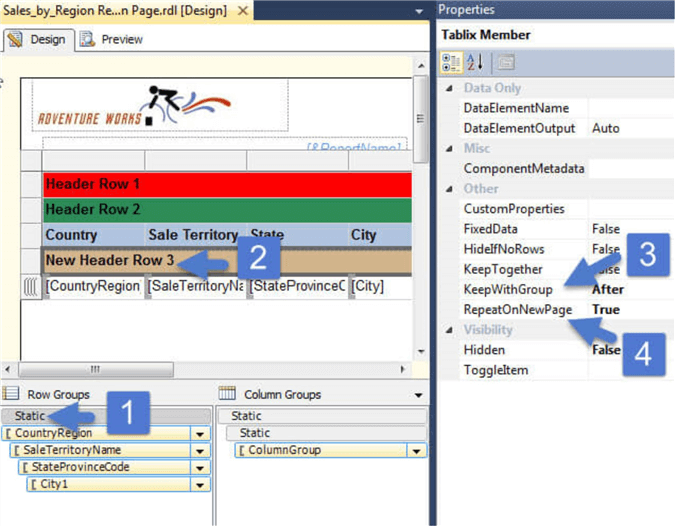Click the Column Groups pane icon
Image resolution: width=675 pixels, height=526 pixels.
[227, 393]
